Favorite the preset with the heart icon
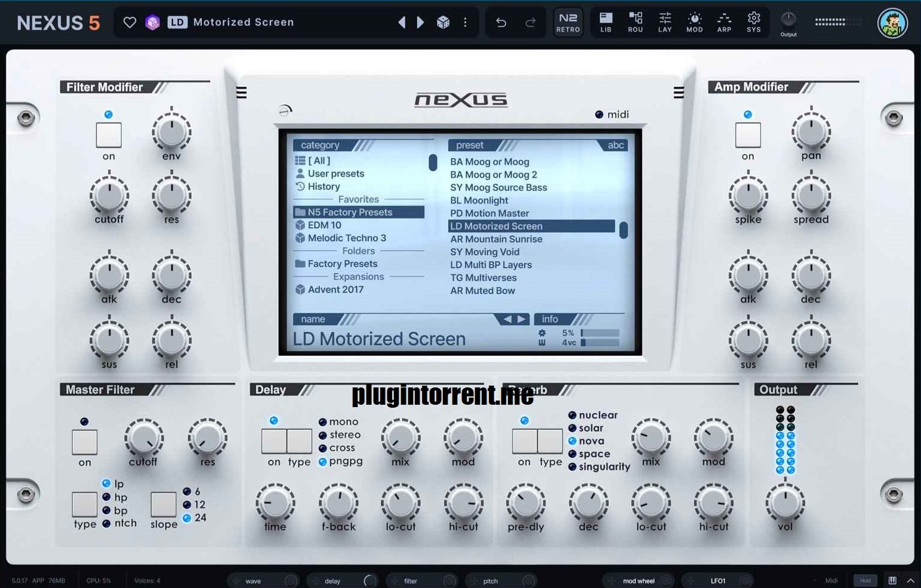Image resolution: width=921 pixels, height=588 pixels. (x=130, y=23)
